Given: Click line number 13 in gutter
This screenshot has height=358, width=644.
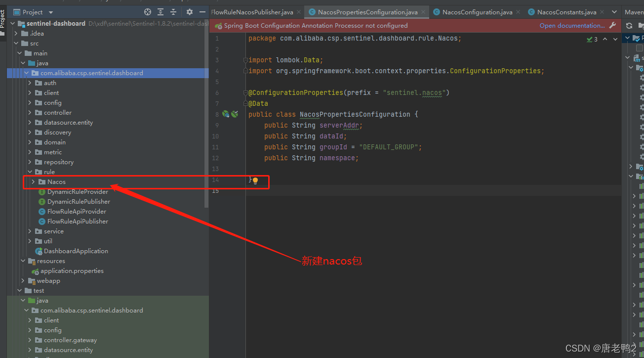Looking at the screenshot, I should coord(216,169).
